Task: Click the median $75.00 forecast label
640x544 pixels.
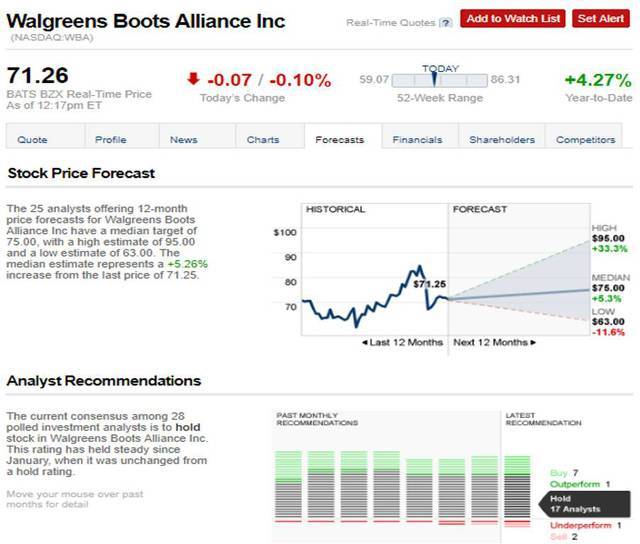Action: pos(608,288)
